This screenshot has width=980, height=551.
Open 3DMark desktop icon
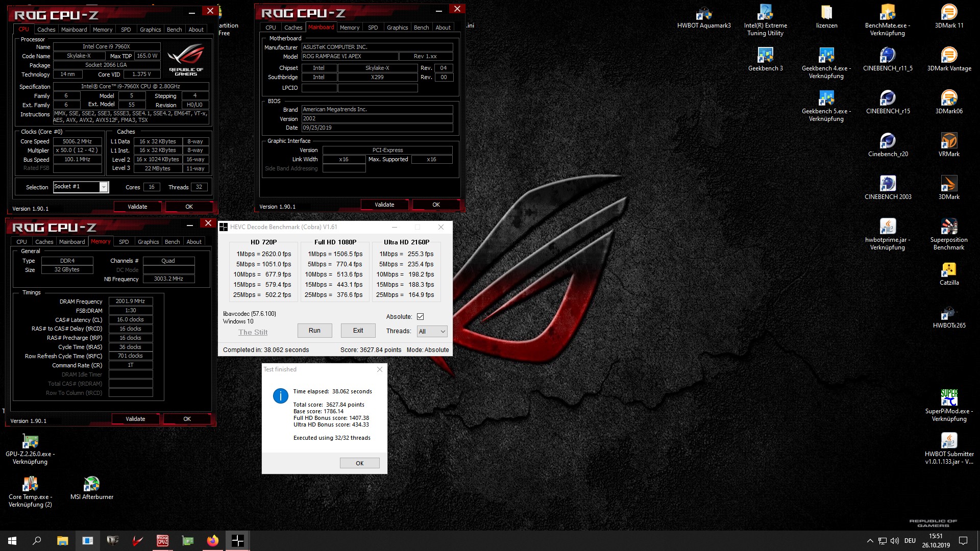click(x=949, y=188)
